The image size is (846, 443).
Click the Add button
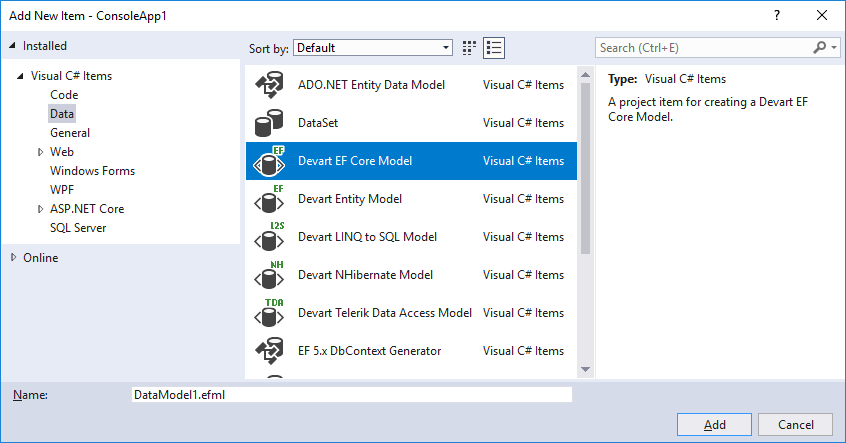tap(714, 425)
